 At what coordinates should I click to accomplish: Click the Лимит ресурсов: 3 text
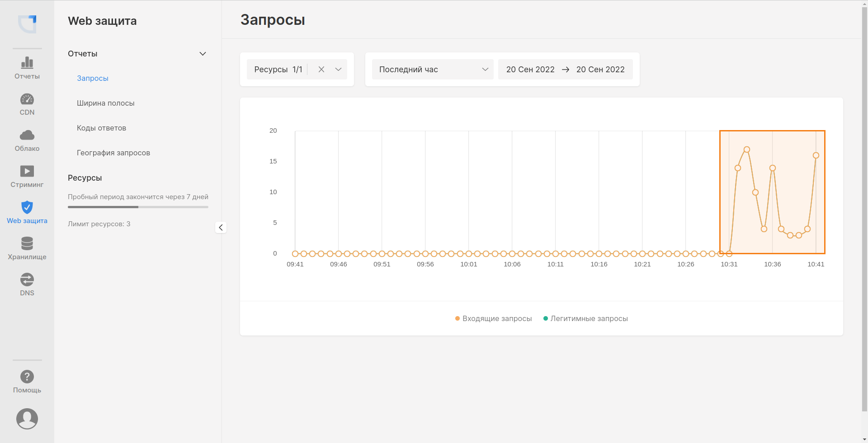[x=99, y=224]
